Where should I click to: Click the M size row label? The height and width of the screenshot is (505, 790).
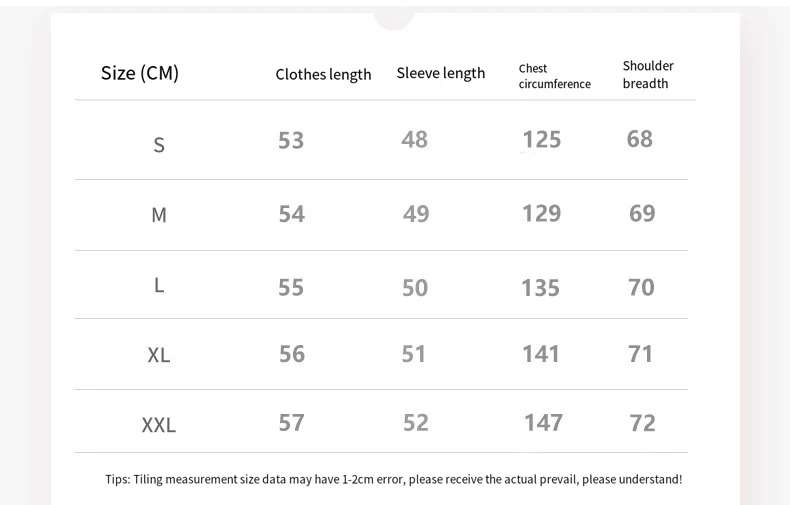(159, 215)
